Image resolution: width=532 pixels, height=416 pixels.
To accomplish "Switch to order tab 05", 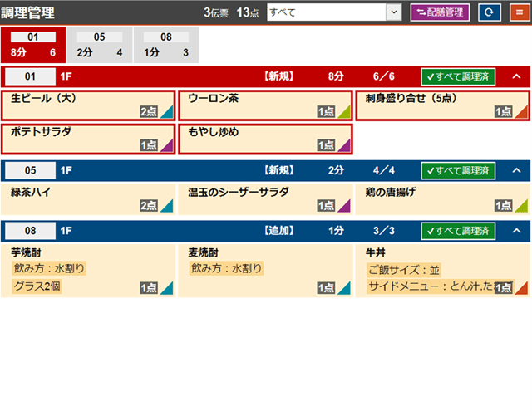I will tap(98, 45).
